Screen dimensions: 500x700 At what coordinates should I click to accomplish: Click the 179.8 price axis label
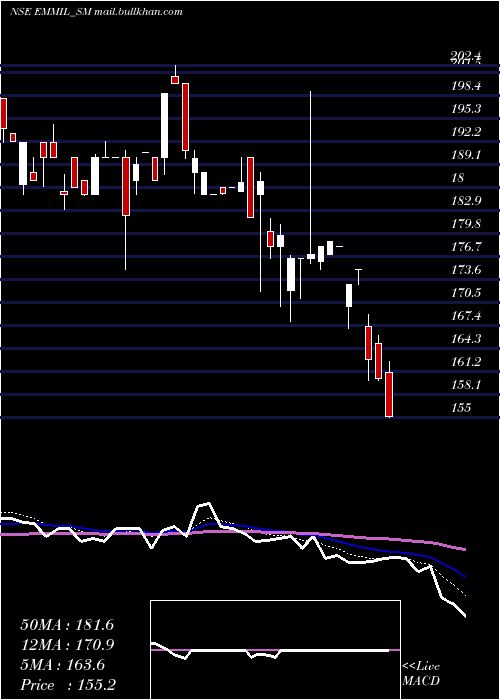tap(466, 224)
